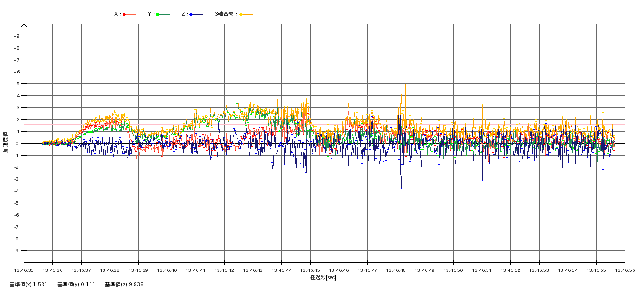Click the 基準値(x):1.581 baseline readout

[x=28, y=284]
